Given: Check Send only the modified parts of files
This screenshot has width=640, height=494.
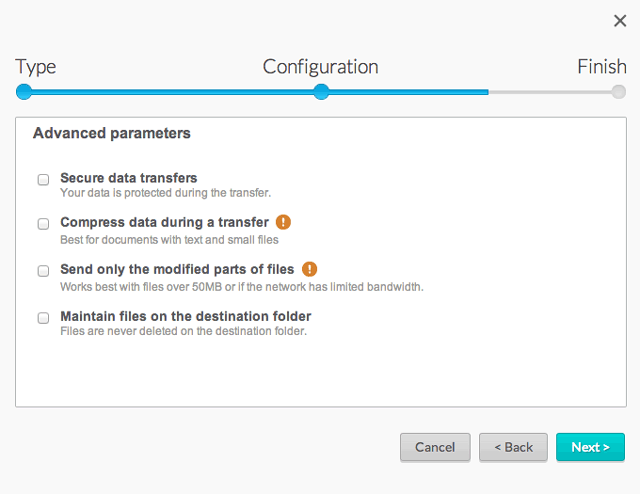Looking at the screenshot, I should 44,271.
